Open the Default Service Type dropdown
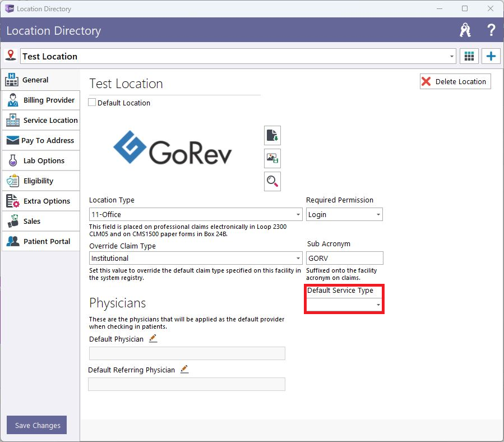This screenshot has width=504, height=442. (x=344, y=305)
